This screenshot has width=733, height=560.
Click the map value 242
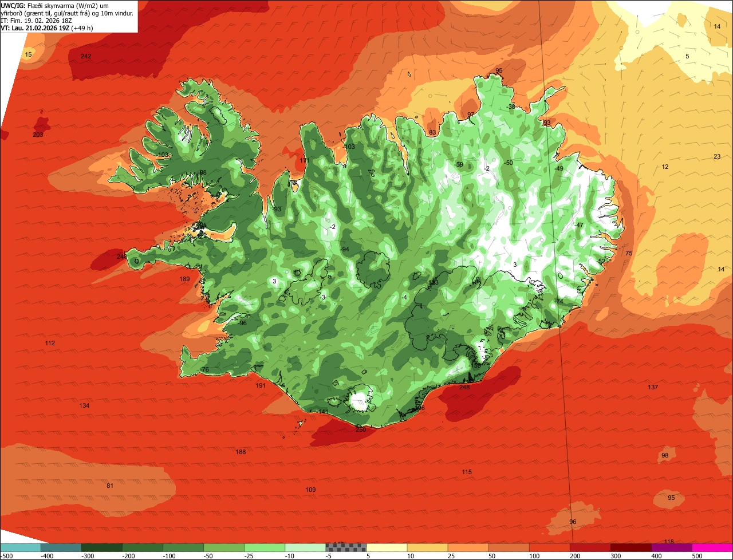pyautogui.click(x=86, y=56)
